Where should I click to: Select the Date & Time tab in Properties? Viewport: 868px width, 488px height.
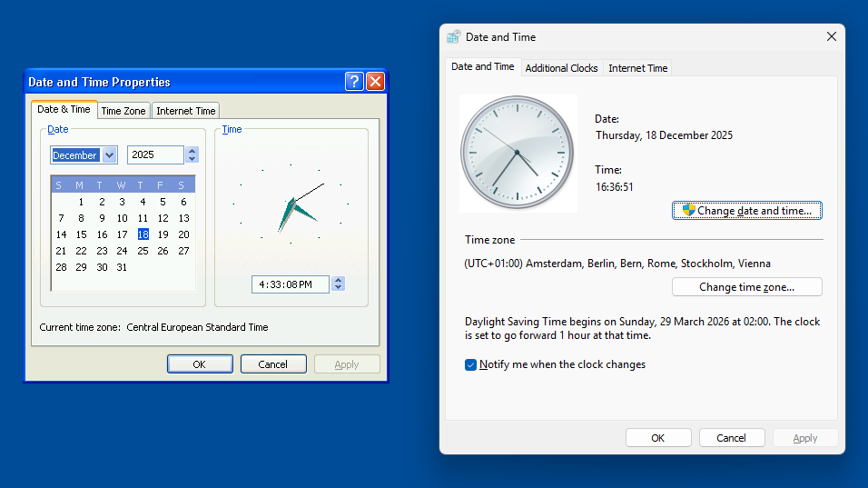[64, 109]
